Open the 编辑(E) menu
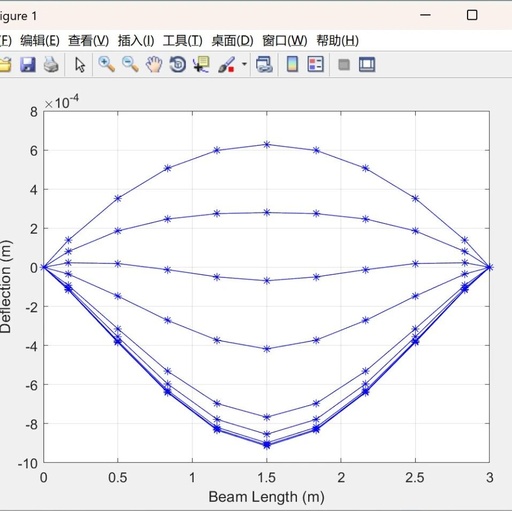The width and height of the screenshot is (512, 511). pyautogui.click(x=40, y=41)
